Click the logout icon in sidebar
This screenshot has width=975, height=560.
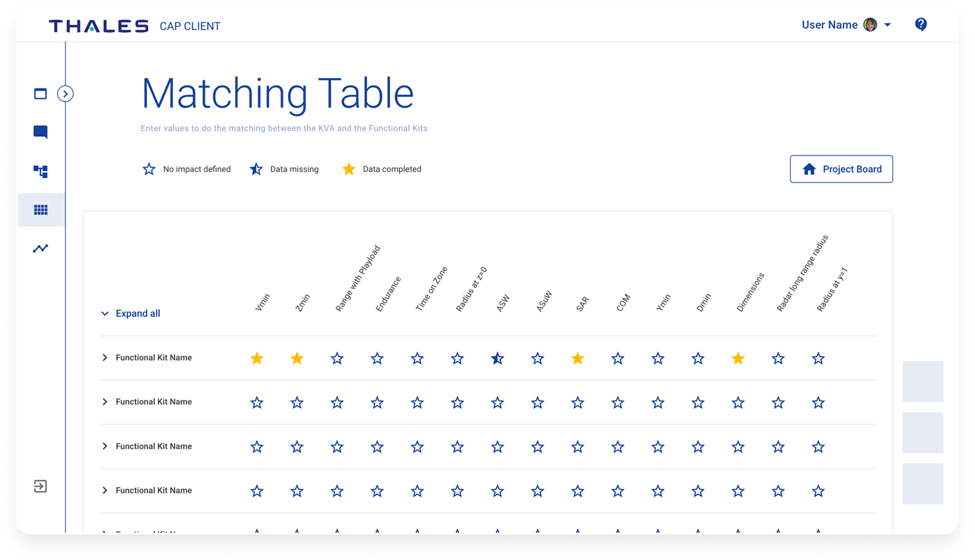pyautogui.click(x=40, y=486)
